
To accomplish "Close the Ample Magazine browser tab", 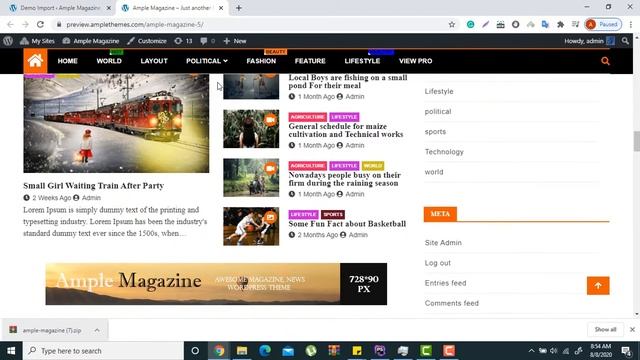I will click(x=221, y=8).
